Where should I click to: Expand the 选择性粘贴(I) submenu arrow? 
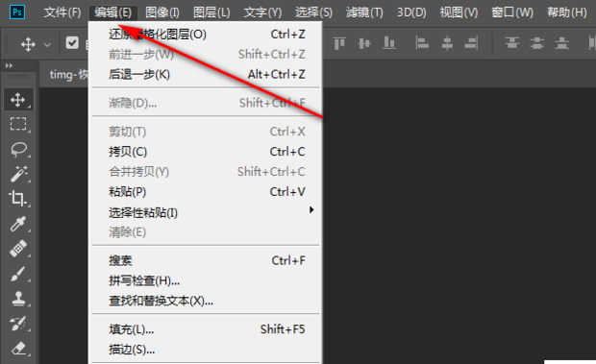click(311, 209)
